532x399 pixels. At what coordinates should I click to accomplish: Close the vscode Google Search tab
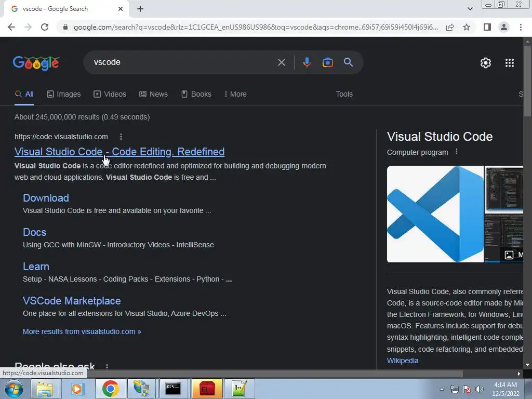coord(121,9)
